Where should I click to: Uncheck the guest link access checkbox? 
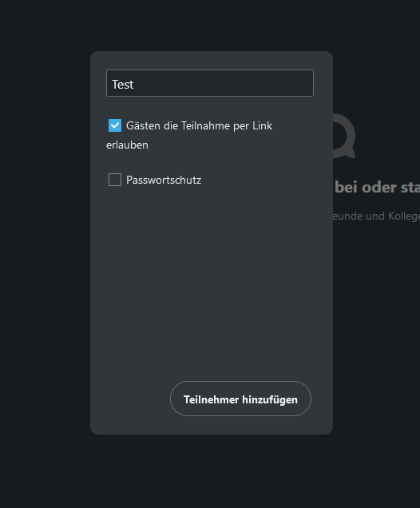[115, 125]
